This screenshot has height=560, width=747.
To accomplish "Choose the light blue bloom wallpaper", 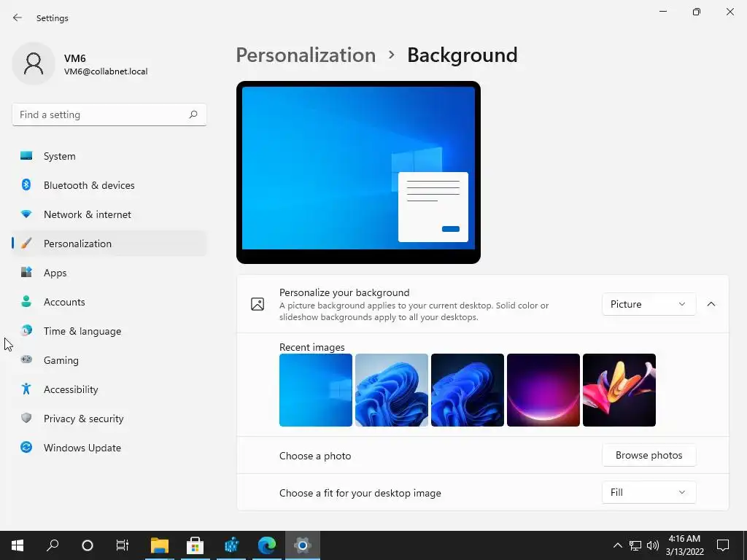I will click(392, 390).
